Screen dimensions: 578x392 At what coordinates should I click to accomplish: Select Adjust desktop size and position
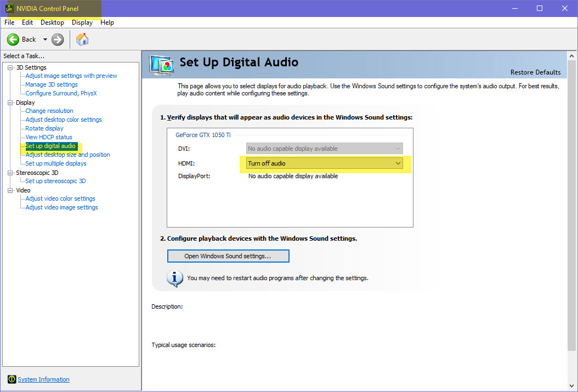[x=67, y=155]
